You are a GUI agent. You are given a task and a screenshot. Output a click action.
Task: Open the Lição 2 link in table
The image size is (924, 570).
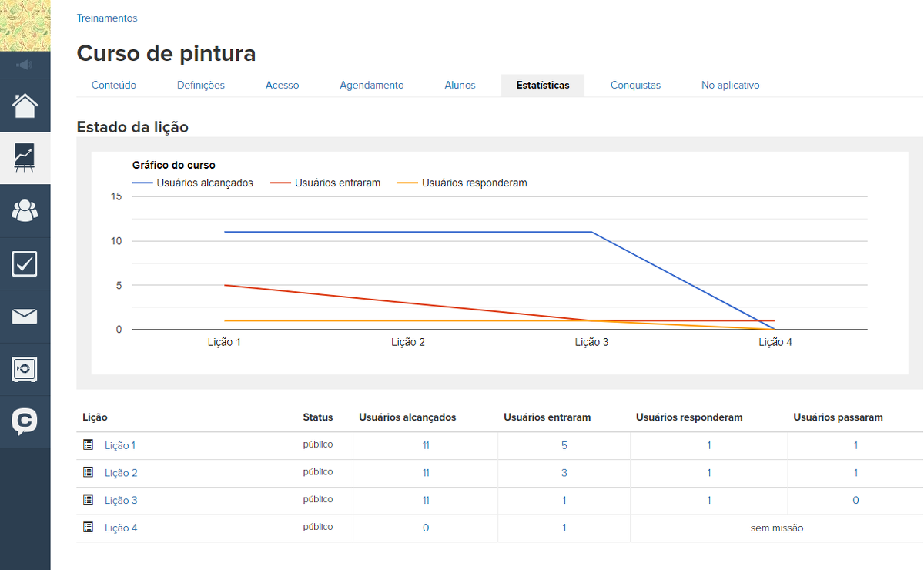pos(121,473)
